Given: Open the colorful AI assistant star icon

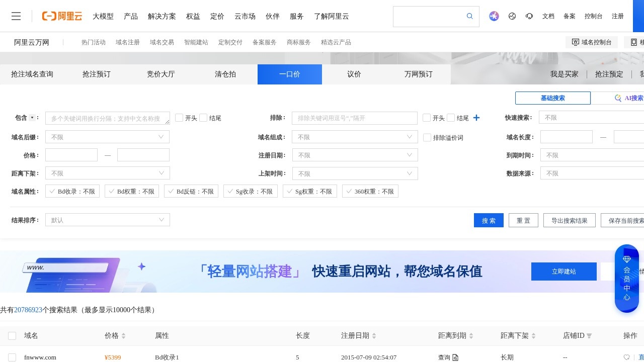Looking at the screenshot, I should coord(494,16).
